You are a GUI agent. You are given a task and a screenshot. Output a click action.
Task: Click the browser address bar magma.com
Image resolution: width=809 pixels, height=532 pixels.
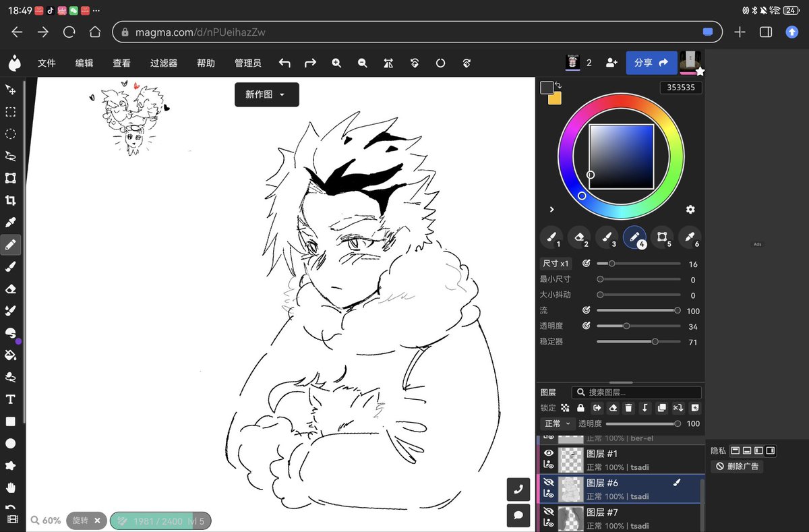click(x=417, y=32)
